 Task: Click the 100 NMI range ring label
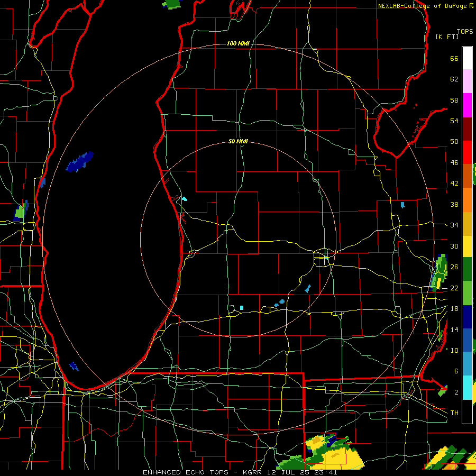pyautogui.click(x=238, y=44)
